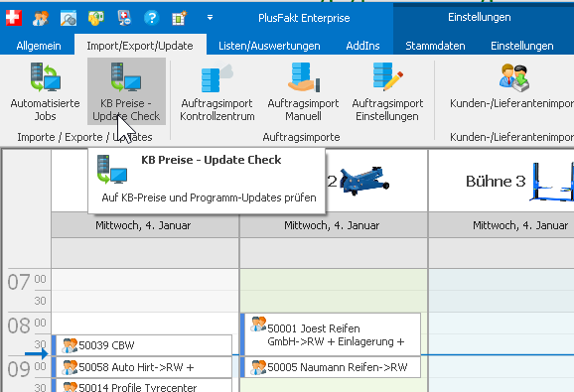Image resolution: width=574 pixels, height=392 pixels.
Task: Click the calendar quick-access icon
Action: pos(180,18)
